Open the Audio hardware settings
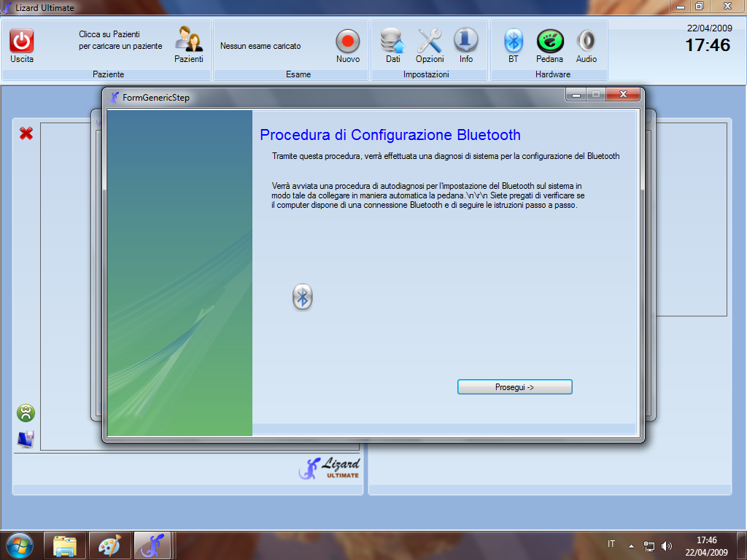The height and width of the screenshot is (560, 747). pyautogui.click(x=586, y=41)
